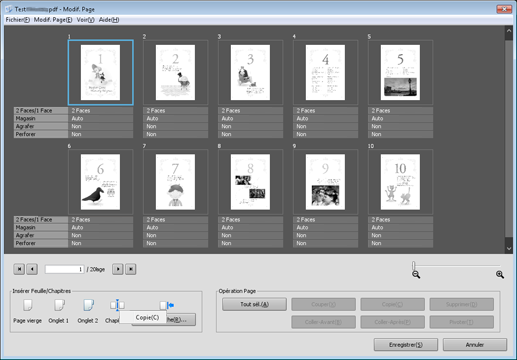Open the Modif. Page menu

[x=53, y=20]
